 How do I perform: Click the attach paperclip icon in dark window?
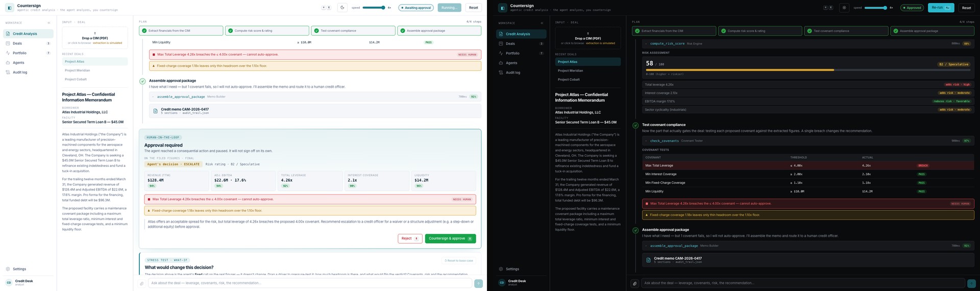(634, 283)
